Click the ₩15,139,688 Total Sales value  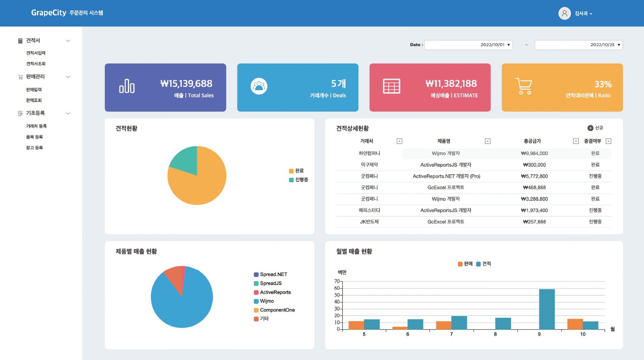186,84
